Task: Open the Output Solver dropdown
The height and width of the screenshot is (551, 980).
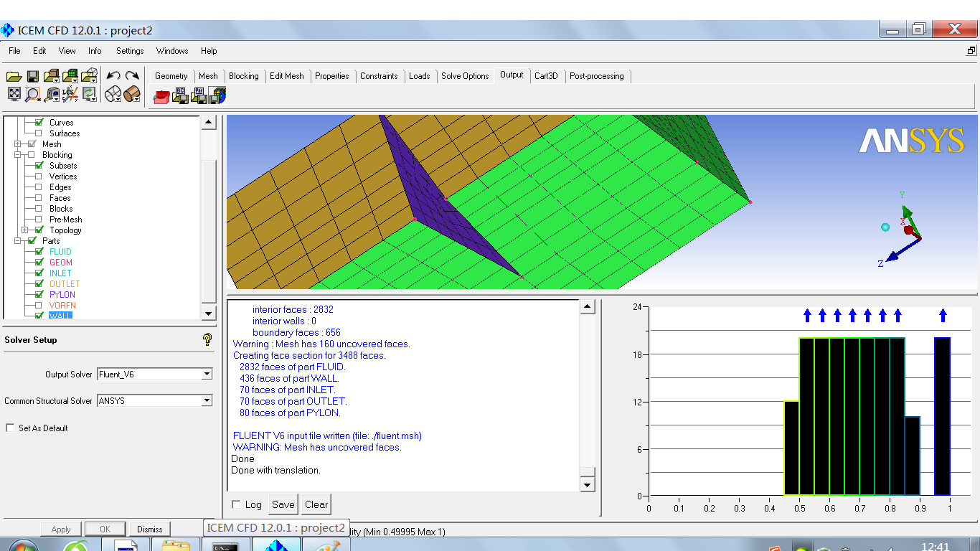Action: tap(207, 374)
